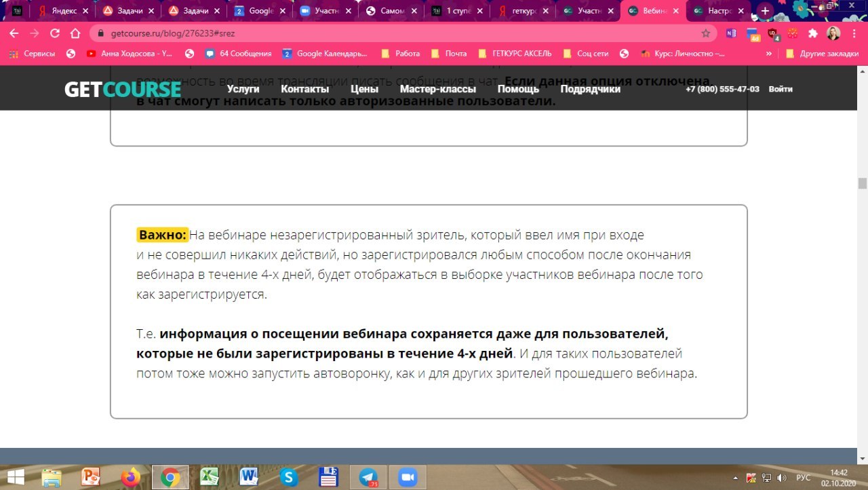Open Telegram from the taskbar
The image size is (868, 490).
[368, 477]
